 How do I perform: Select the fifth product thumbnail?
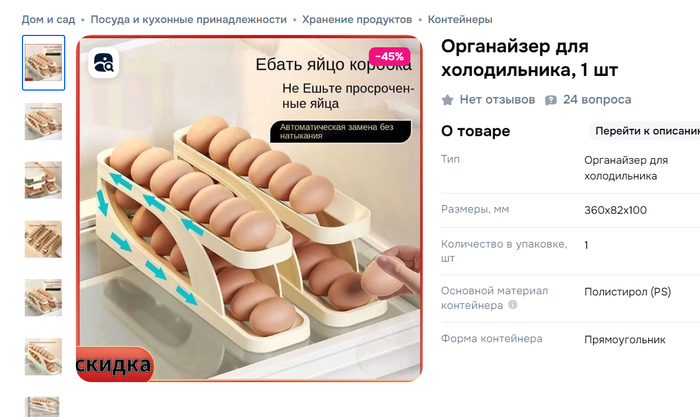tap(43, 298)
